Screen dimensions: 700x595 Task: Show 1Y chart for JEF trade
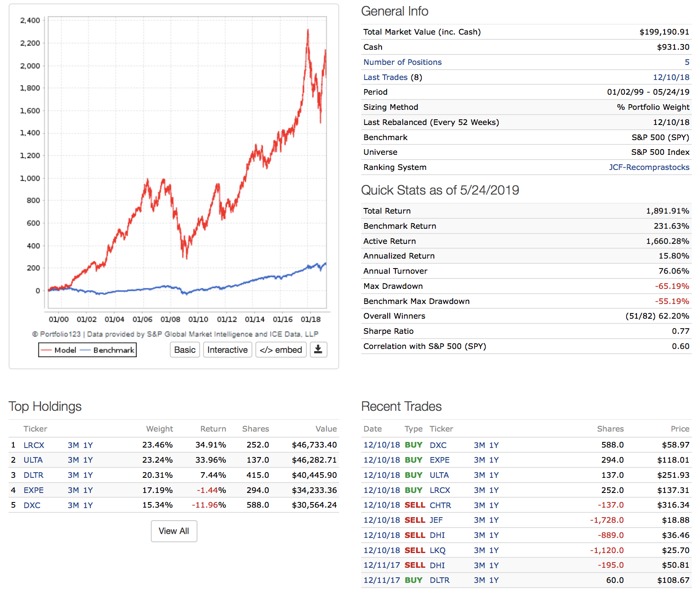tap(494, 520)
